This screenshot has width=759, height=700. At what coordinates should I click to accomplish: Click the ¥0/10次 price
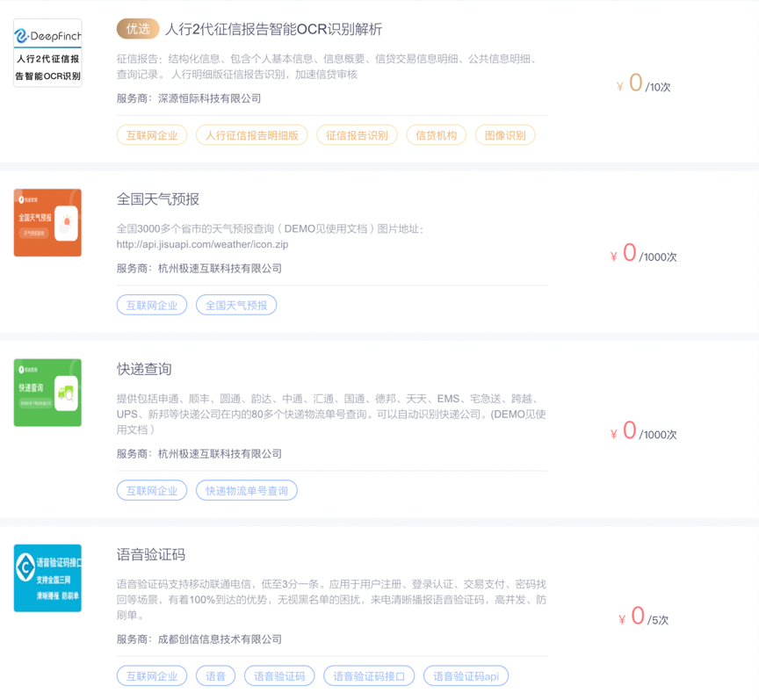click(644, 83)
